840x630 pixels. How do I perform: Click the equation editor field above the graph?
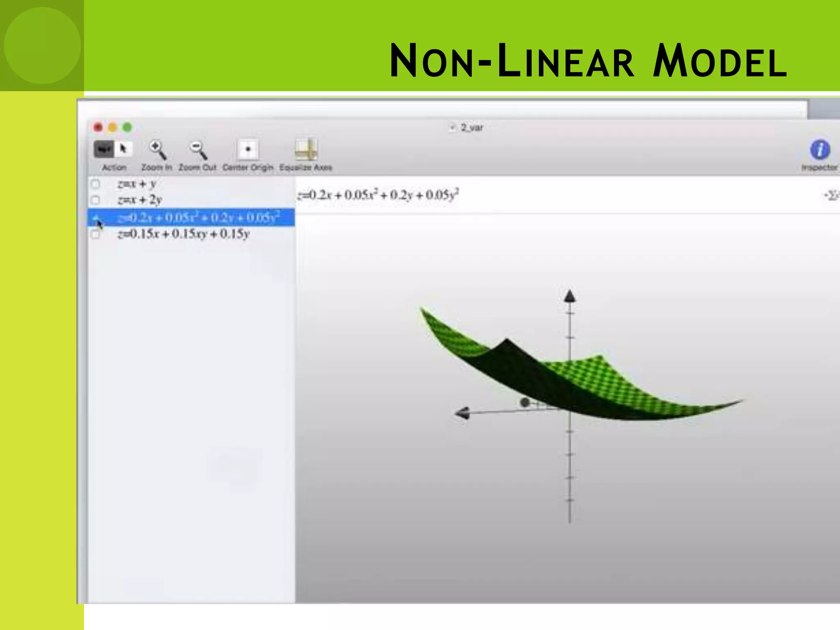[x=558, y=195]
